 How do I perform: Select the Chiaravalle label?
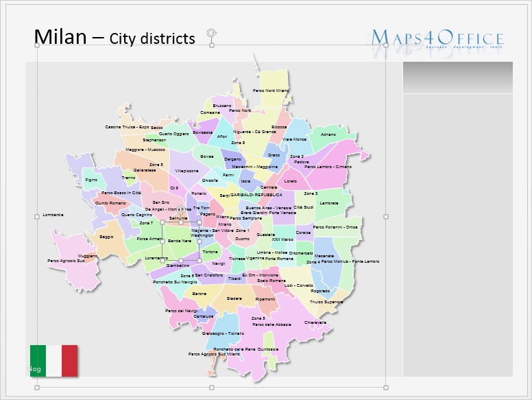(x=315, y=322)
